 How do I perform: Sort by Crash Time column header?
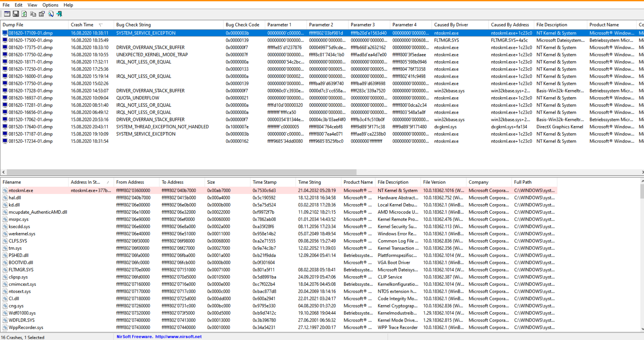click(x=82, y=25)
